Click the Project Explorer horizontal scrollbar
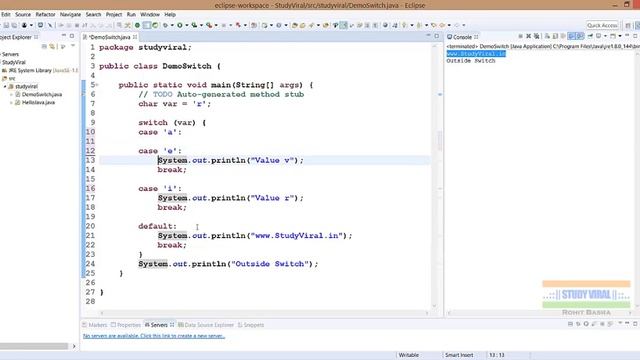640x360 pixels. point(34,346)
